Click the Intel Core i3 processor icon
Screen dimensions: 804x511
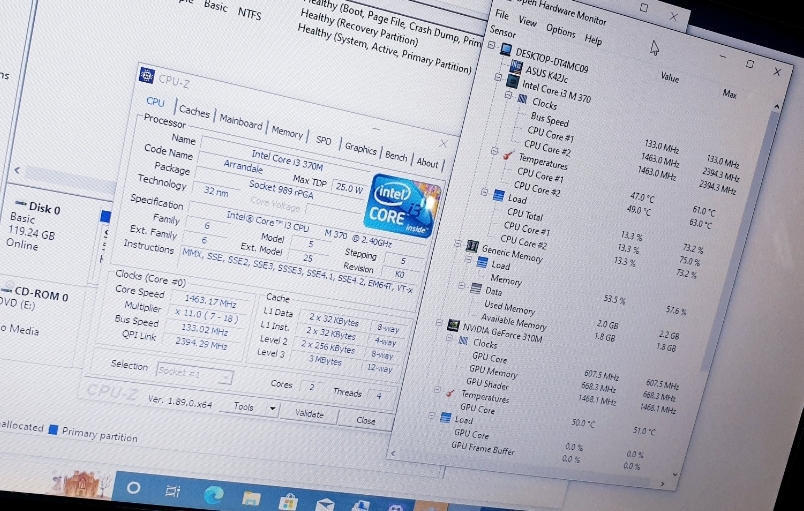513,81
